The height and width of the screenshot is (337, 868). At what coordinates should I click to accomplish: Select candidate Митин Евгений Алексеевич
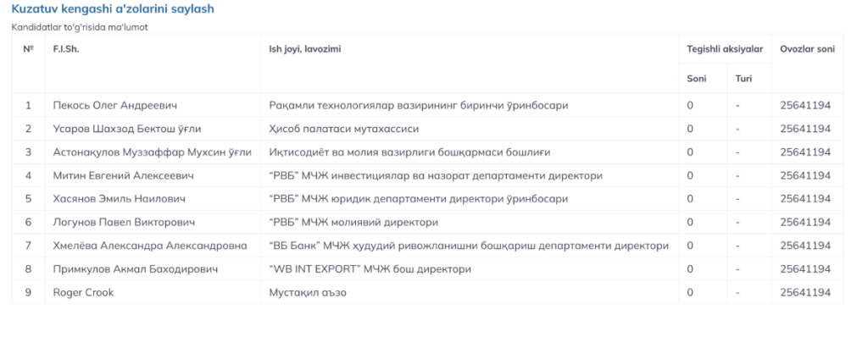(124, 175)
